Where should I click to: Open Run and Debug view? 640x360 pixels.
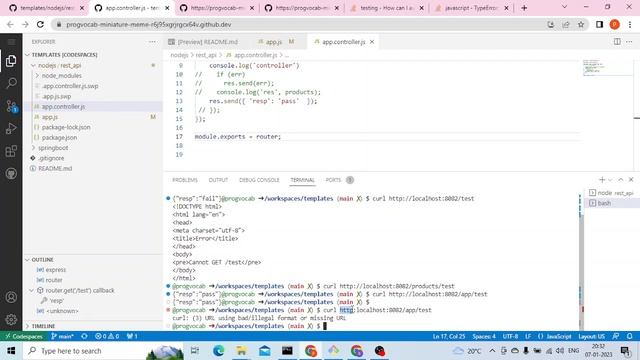[x=11, y=129]
